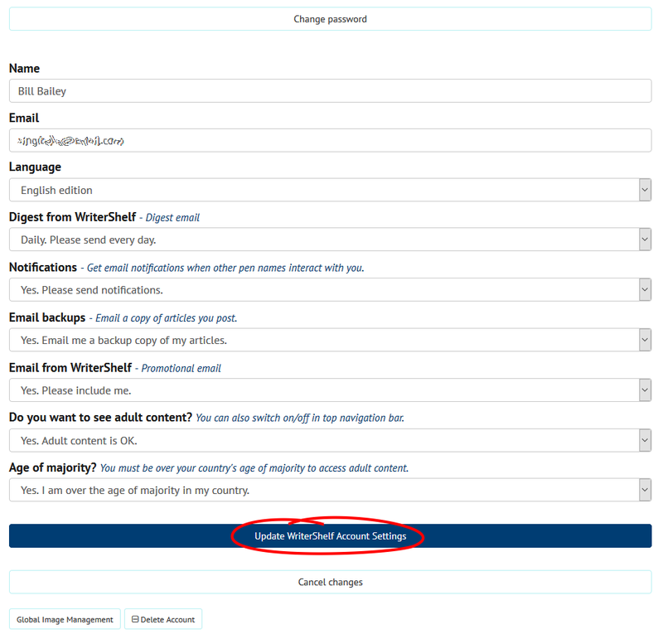Edit the Name field containing Bill Bailey
663x644 pixels.
point(330,91)
